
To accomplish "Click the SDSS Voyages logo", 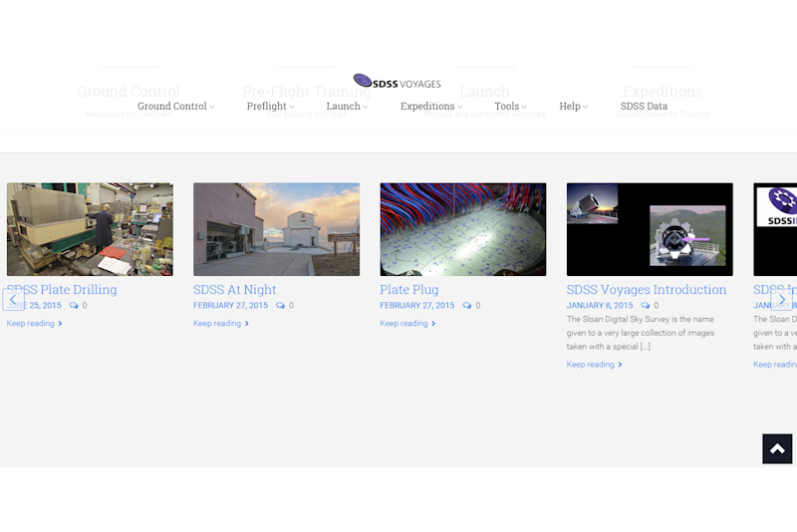I will [397, 82].
